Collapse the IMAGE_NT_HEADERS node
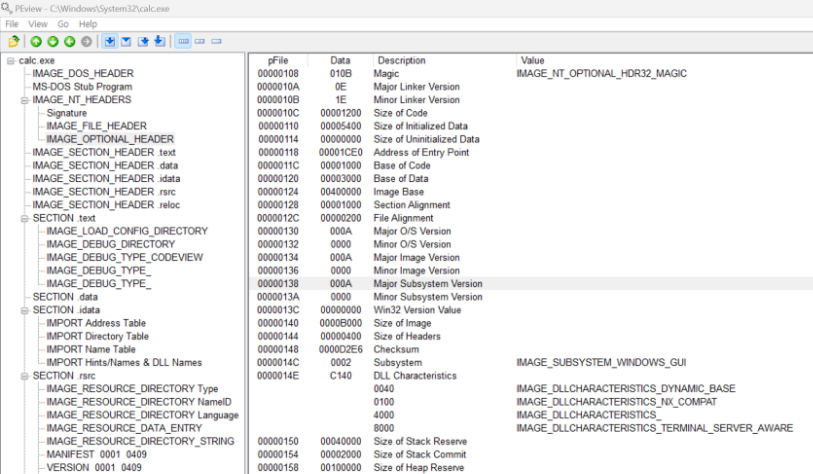Viewport: 813px width, 474px height. pos(24,100)
